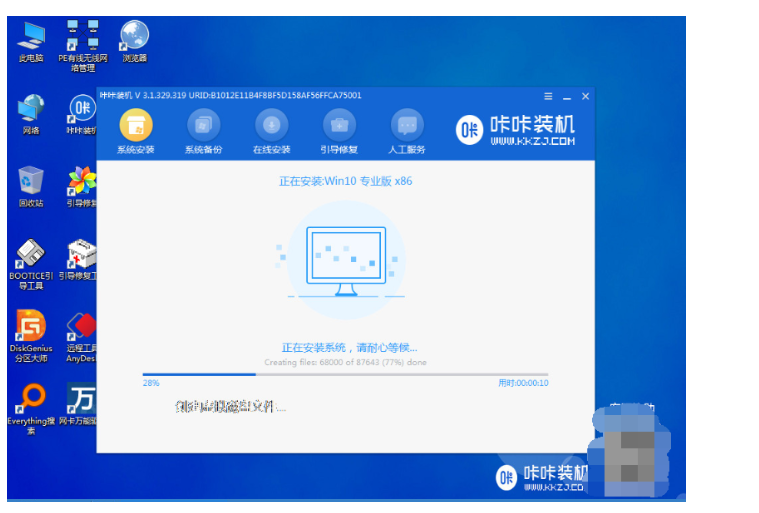Close the 咔咔装机 window

point(585,96)
